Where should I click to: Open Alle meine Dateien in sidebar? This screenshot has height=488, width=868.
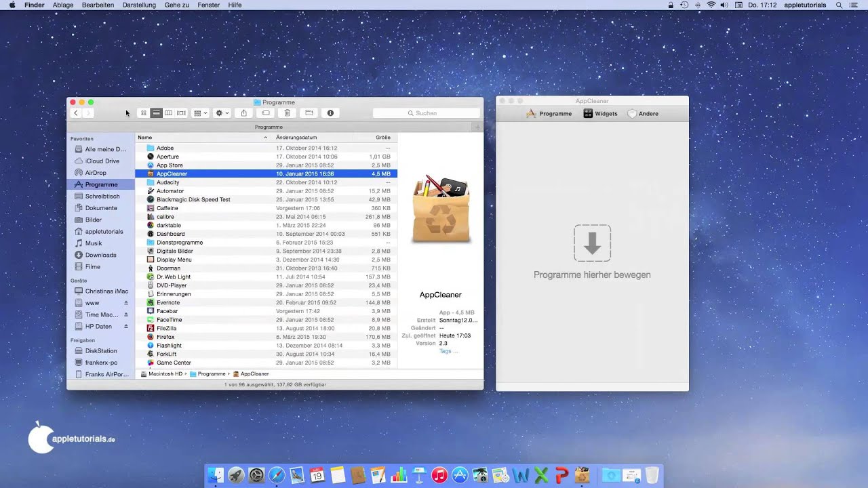tap(100, 149)
